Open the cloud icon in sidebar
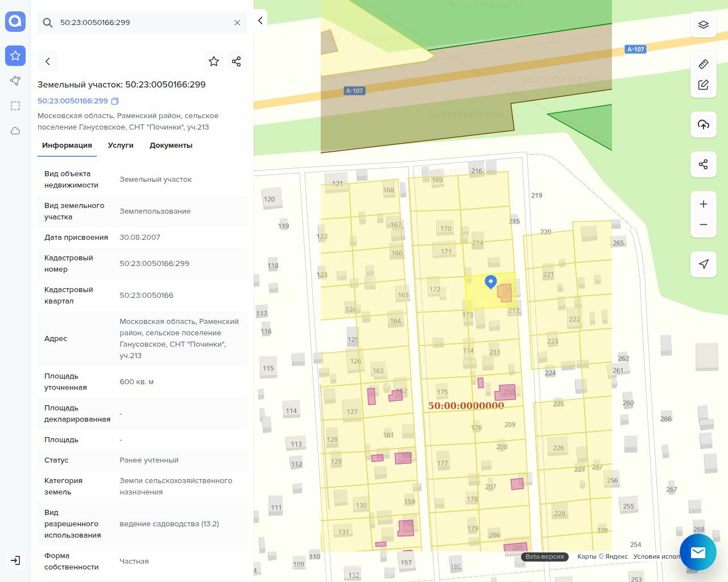728x582 pixels. 15,131
